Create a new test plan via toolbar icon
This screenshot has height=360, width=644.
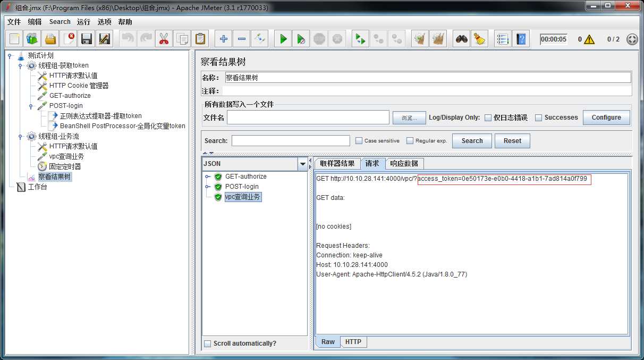pyautogui.click(x=14, y=39)
